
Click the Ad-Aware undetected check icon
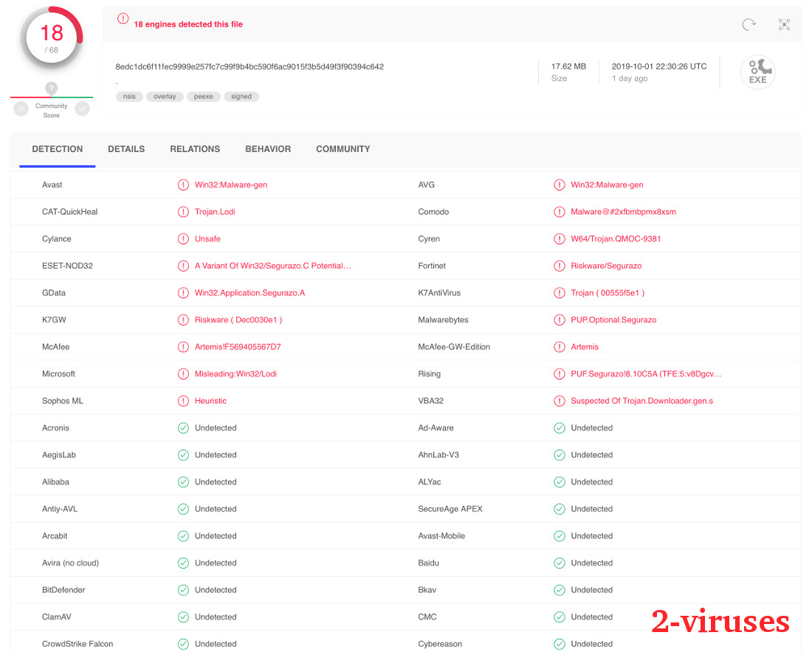(560, 428)
